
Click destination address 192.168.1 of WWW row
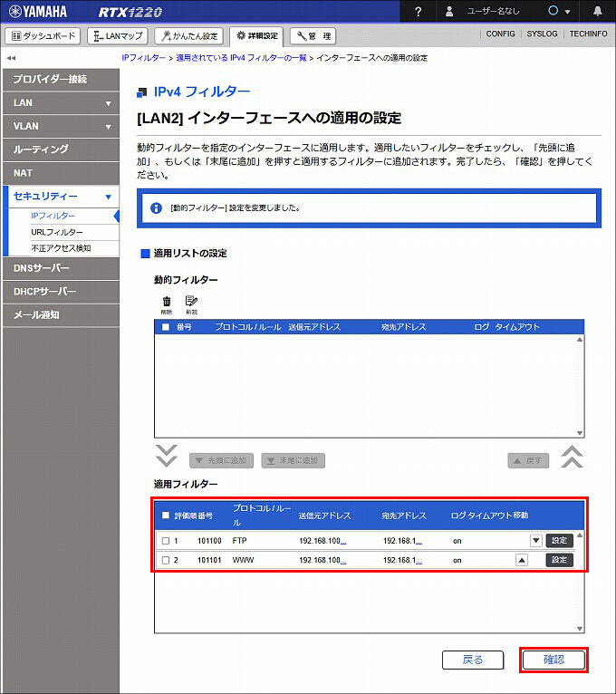pyautogui.click(x=402, y=560)
